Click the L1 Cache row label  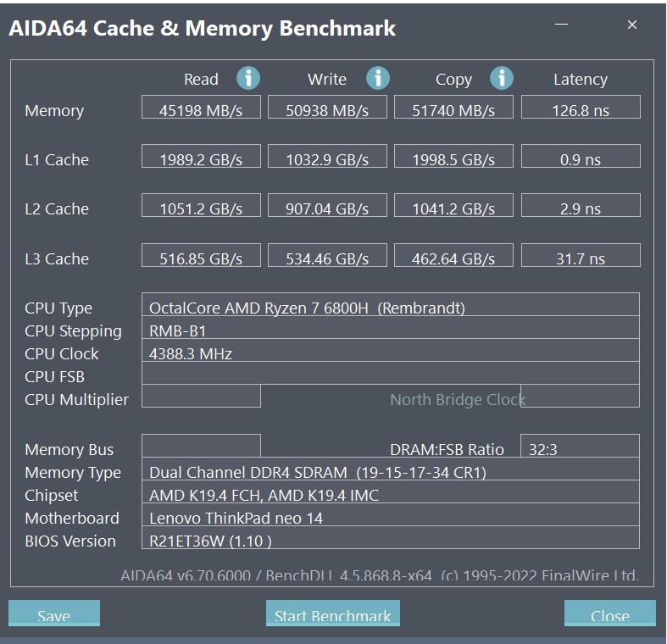(57, 160)
